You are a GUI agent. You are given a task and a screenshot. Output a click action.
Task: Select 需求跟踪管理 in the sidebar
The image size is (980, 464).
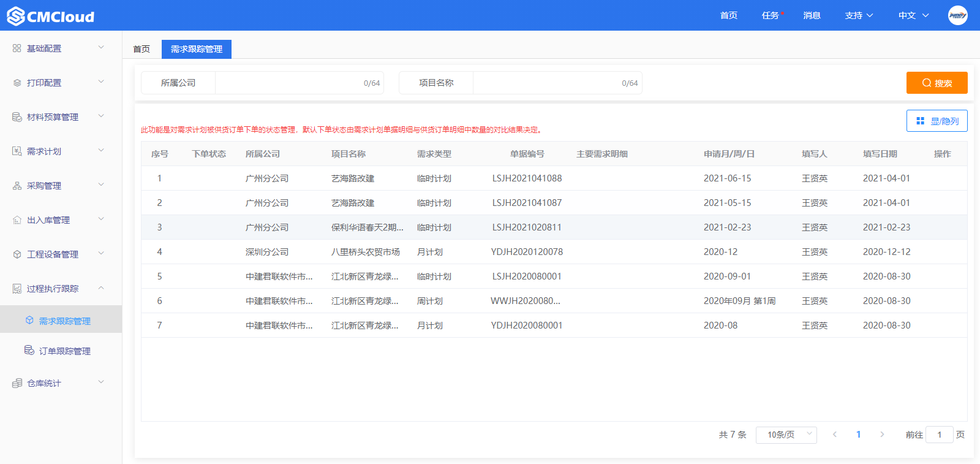[61, 321]
